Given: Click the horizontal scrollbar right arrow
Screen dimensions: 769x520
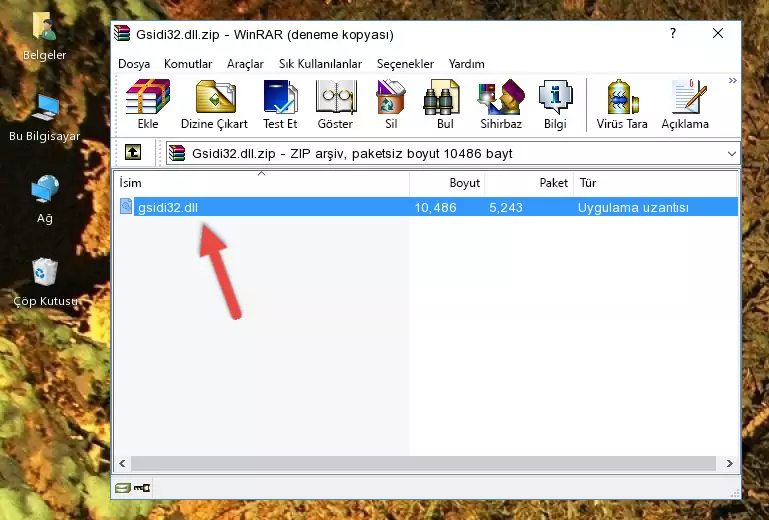Looking at the screenshot, I should [729, 463].
